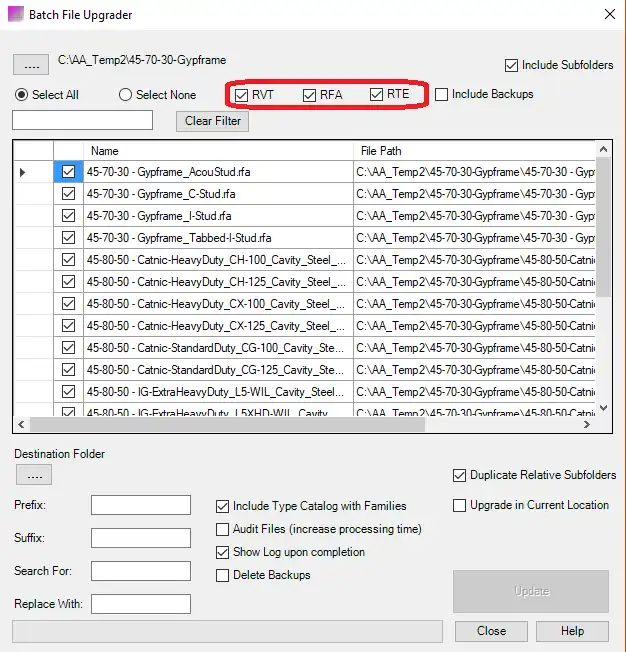Click the vertical scrollbar down arrow
The image size is (626, 652).
[x=603, y=408]
